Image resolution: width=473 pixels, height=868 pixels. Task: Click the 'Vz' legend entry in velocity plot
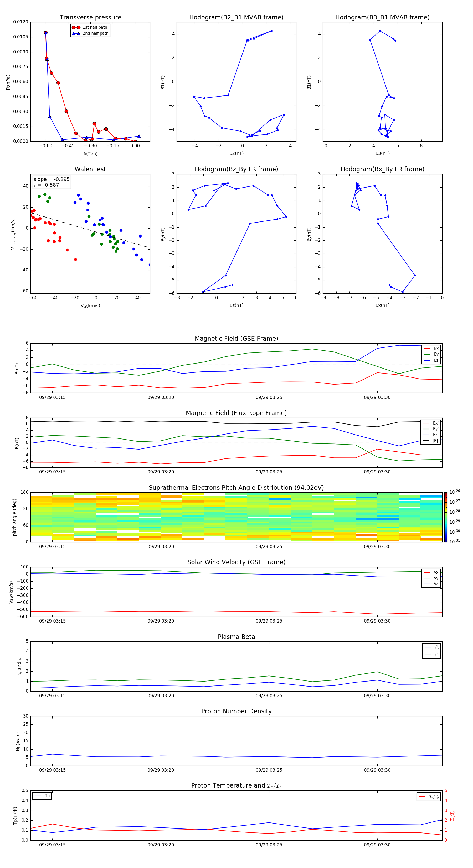pyautogui.click(x=431, y=584)
